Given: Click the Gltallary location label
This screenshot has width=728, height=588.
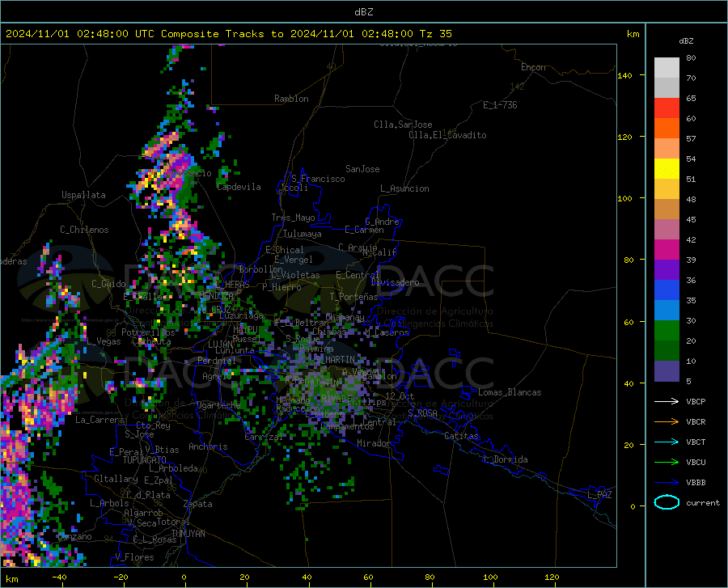Looking at the screenshot, I should (x=116, y=479).
